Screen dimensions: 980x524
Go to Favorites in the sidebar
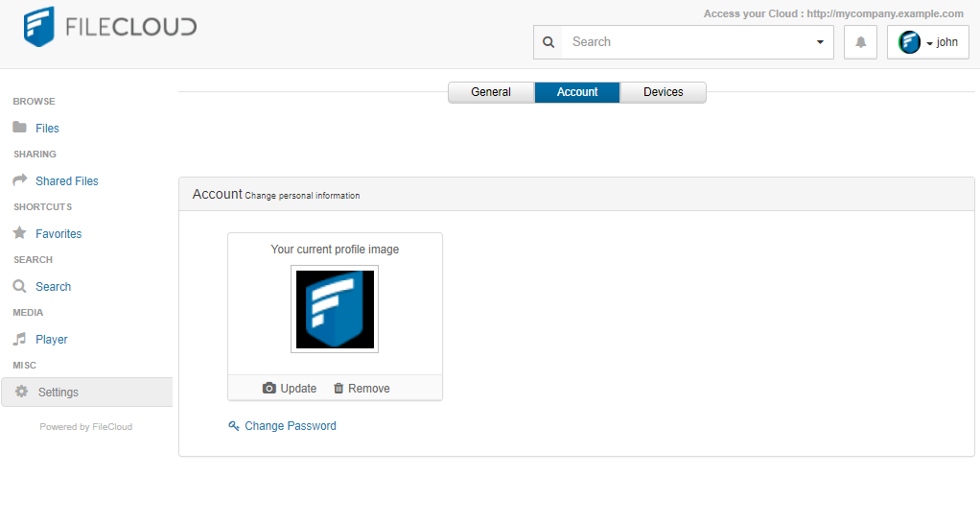(58, 234)
